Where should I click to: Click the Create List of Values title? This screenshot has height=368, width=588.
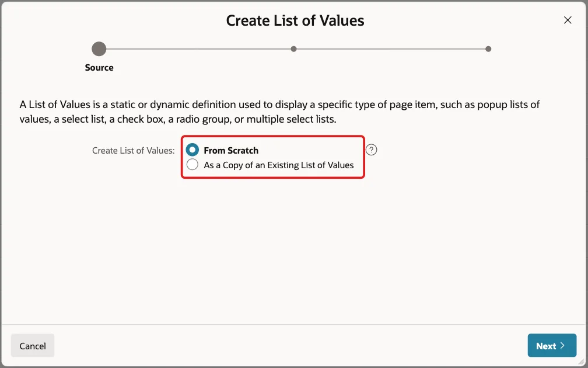295,20
